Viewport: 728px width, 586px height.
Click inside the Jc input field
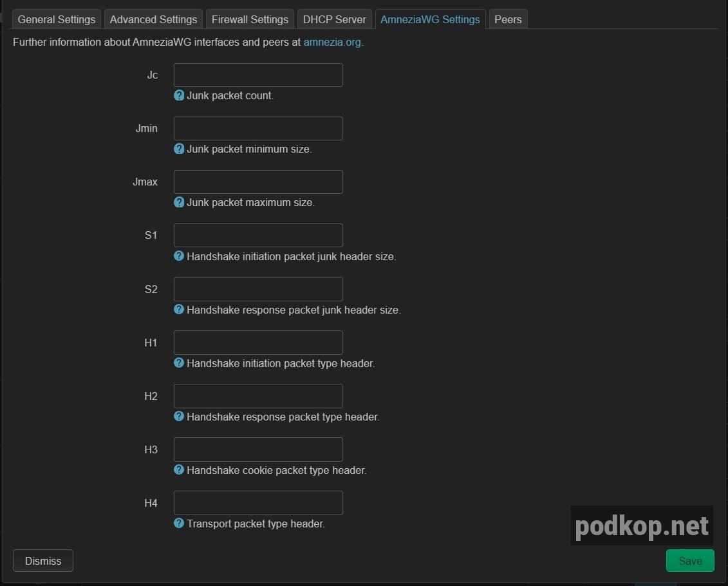tap(257, 75)
